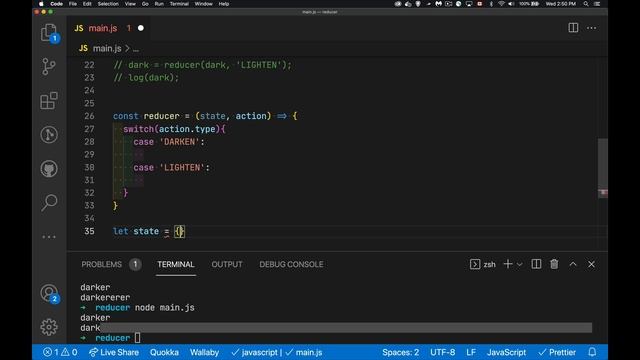Open the Help menu
The height and width of the screenshot is (360, 640).
pyautogui.click(x=224, y=4)
